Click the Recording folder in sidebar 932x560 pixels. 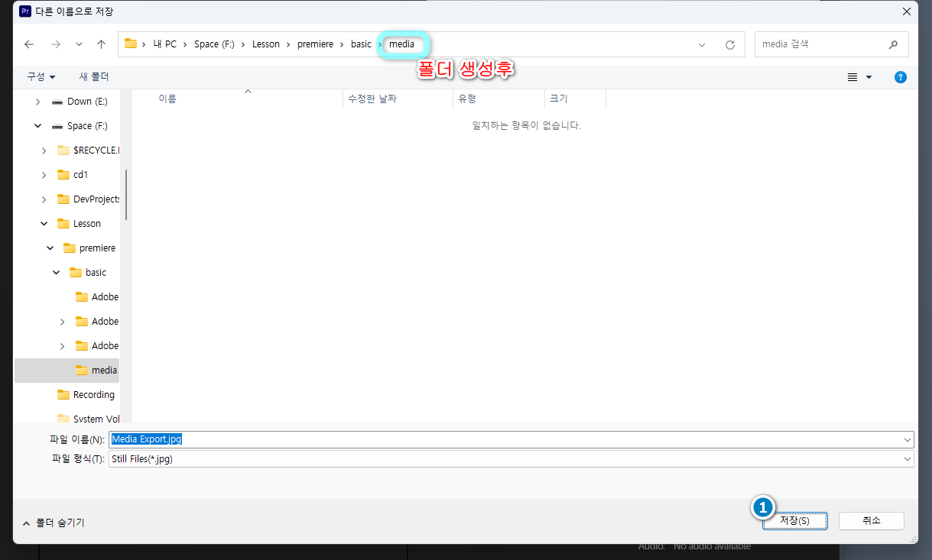[x=93, y=395]
